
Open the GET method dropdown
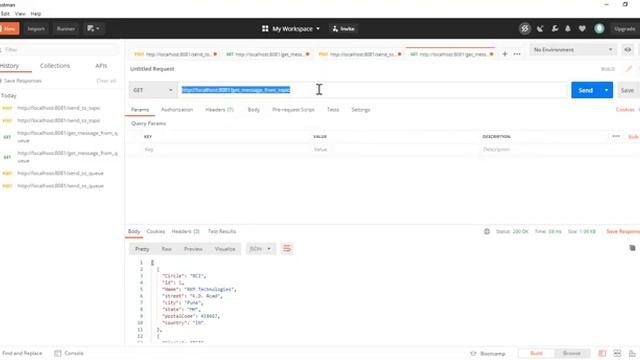[x=153, y=90]
